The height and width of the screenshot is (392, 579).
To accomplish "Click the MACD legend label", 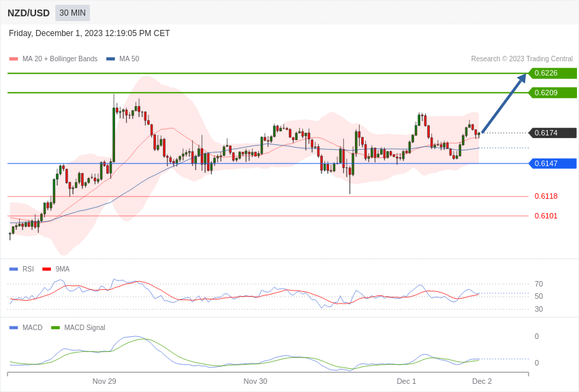I will tap(33, 327).
